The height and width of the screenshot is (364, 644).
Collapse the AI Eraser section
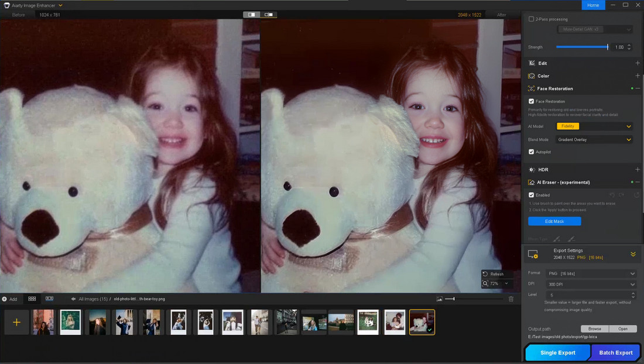click(638, 182)
